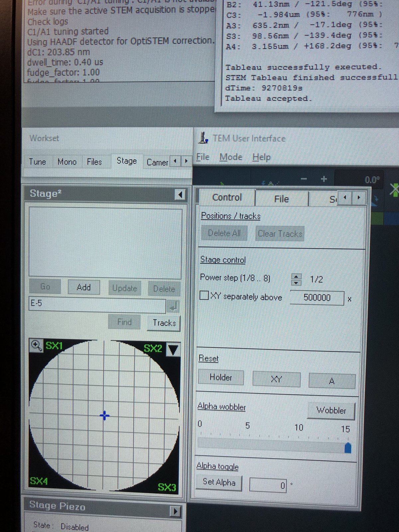
Task: Click the Tracks button
Action: 164,323
